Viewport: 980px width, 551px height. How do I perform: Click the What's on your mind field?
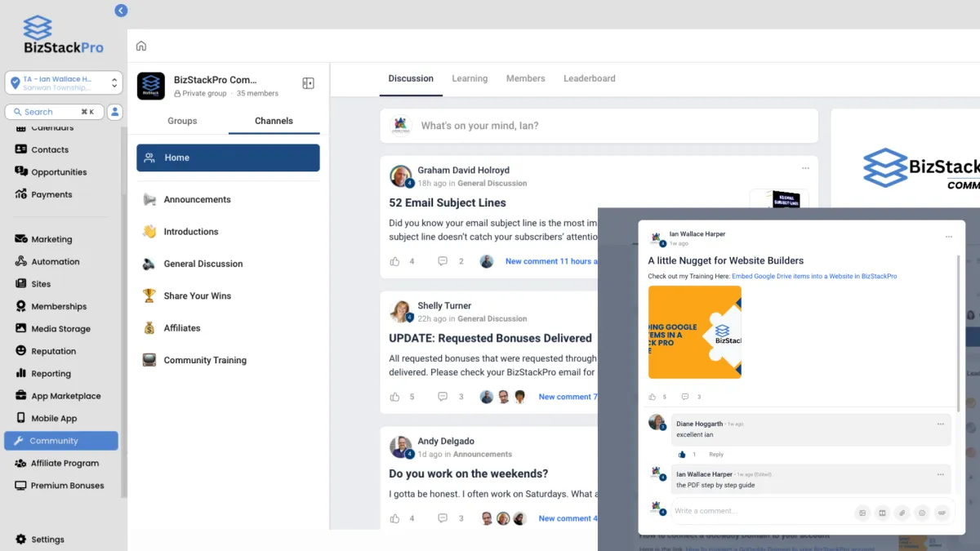click(599, 126)
